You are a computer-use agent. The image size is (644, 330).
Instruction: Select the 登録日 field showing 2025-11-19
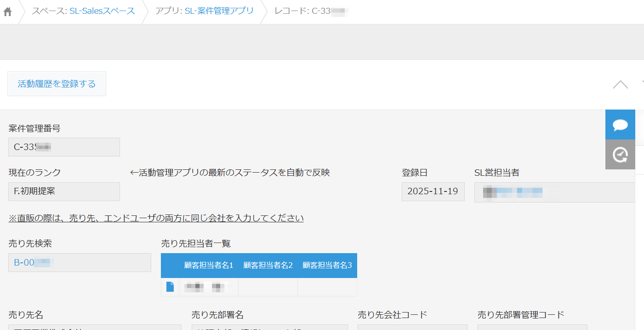pos(433,191)
